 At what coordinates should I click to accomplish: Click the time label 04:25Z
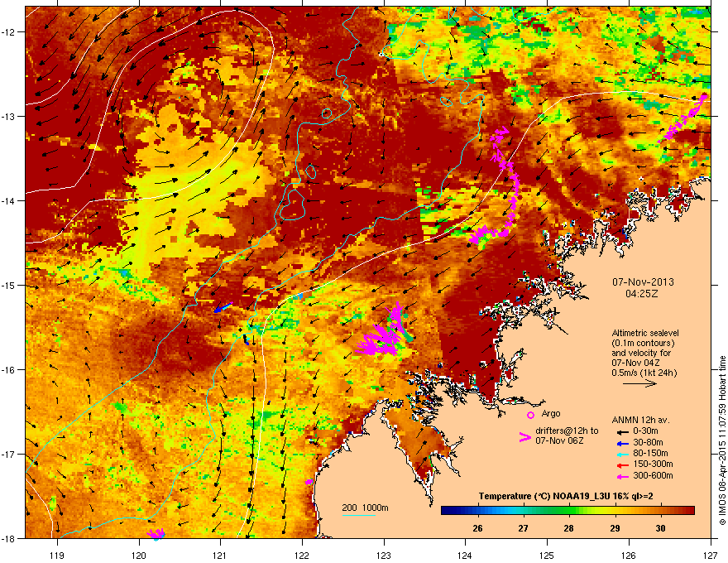[642, 294]
